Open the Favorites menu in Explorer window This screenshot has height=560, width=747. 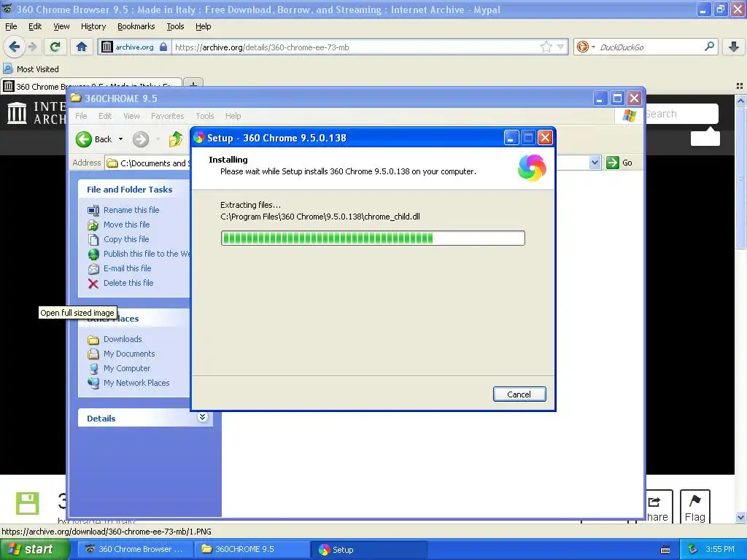click(167, 116)
